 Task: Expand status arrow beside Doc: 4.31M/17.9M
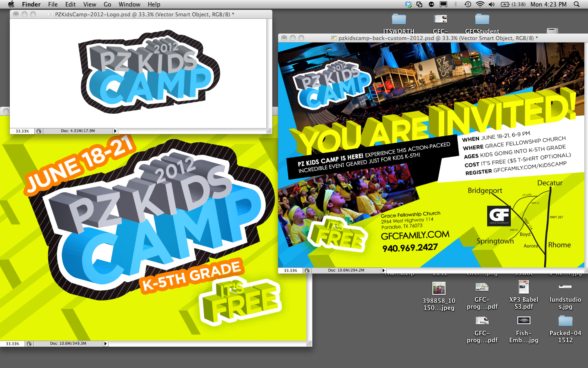pyautogui.click(x=115, y=131)
